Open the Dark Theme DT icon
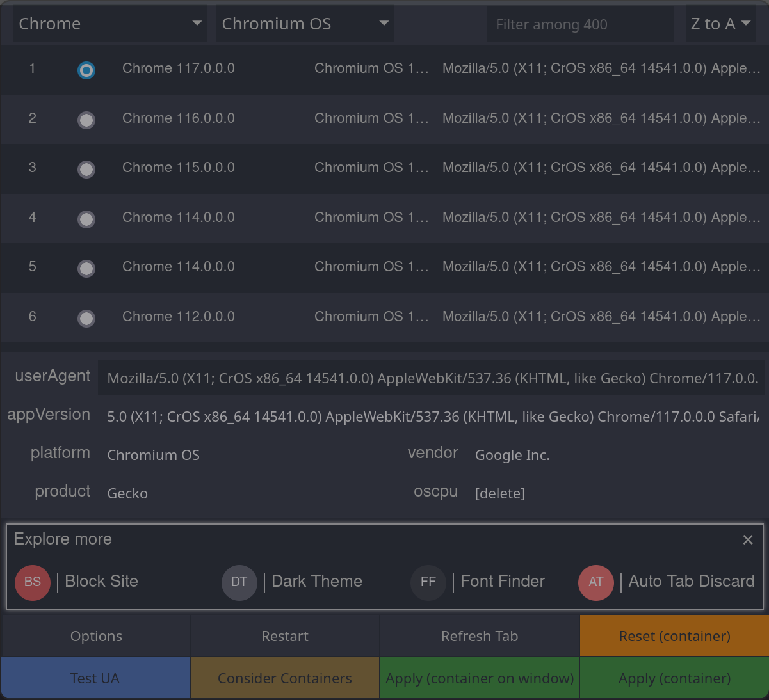769x700 pixels. pos(239,582)
